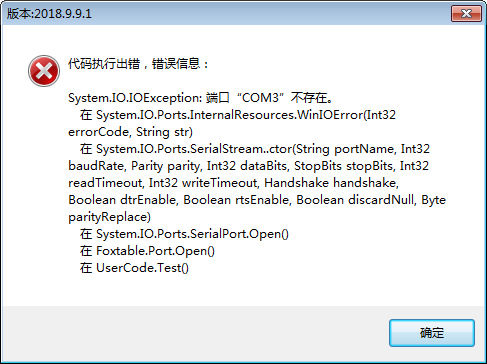This screenshot has width=487, height=364.
Task: Click the System.IO.IOException text
Action: tap(135, 98)
